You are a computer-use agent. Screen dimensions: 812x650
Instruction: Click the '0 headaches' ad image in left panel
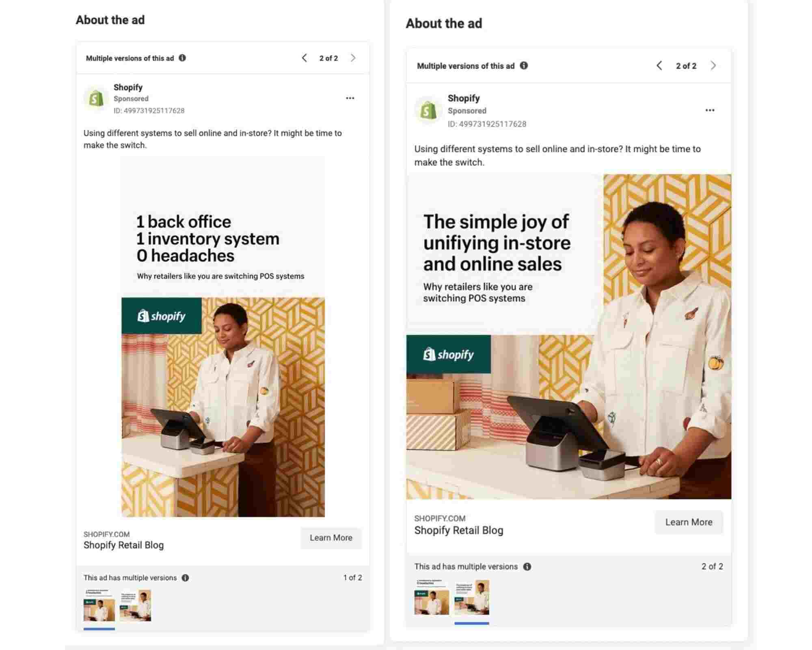(x=223, y=337)
